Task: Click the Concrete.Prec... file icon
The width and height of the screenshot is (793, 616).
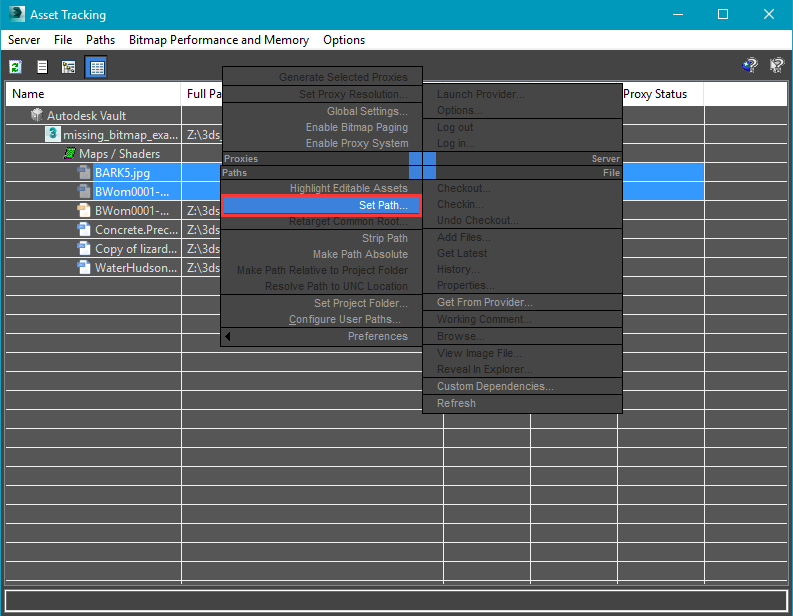Action: pyautogui.click(x=84, y=230)
